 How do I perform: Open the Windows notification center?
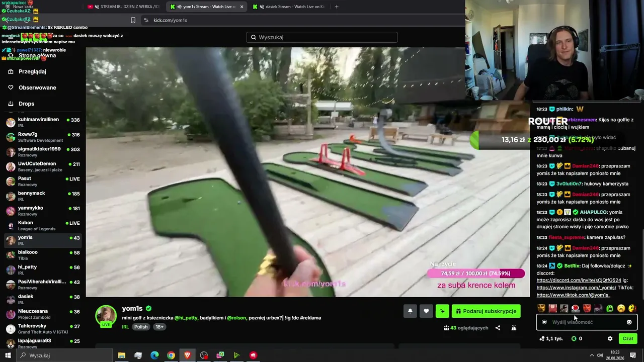tap(633, 355)
